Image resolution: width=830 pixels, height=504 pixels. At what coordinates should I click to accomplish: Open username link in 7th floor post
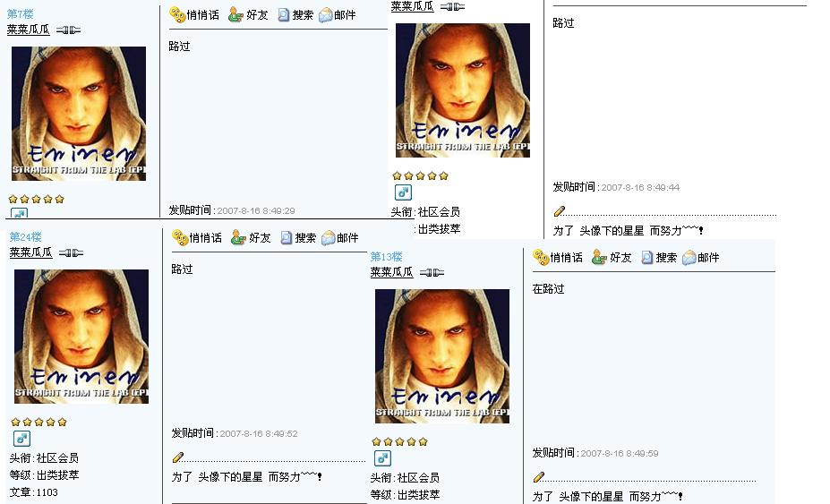pos(28,30)
